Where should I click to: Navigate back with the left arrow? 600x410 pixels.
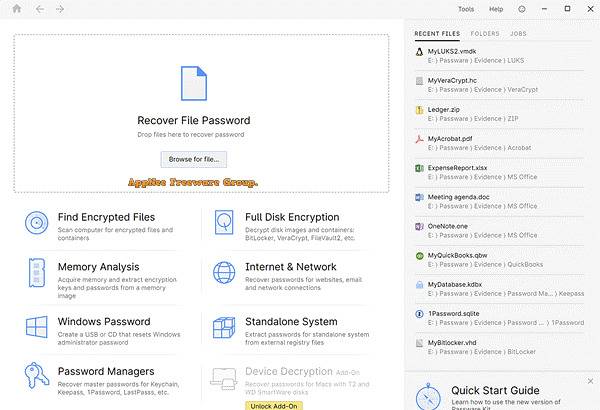click(x=40, y=9)
